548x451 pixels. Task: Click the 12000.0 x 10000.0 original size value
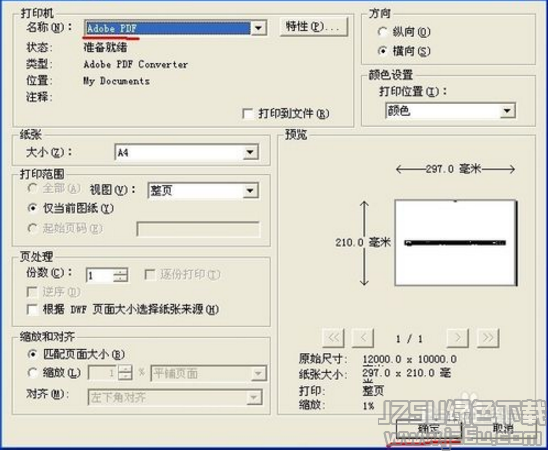point(410,359)
